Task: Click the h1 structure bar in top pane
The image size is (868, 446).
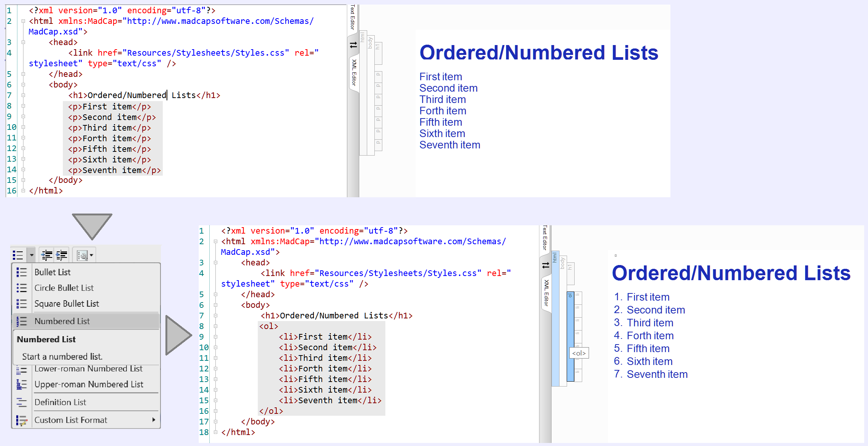Action: click(x=378, y=53)
